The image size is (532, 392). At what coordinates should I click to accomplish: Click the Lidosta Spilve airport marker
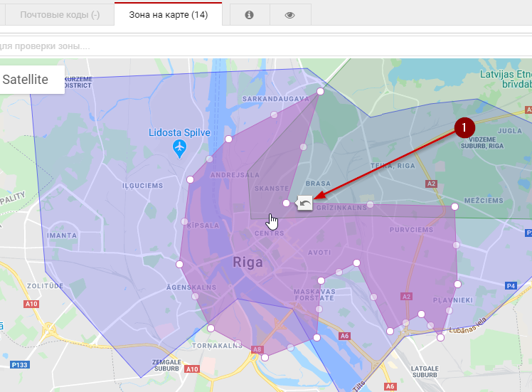[x=180, y=148]
